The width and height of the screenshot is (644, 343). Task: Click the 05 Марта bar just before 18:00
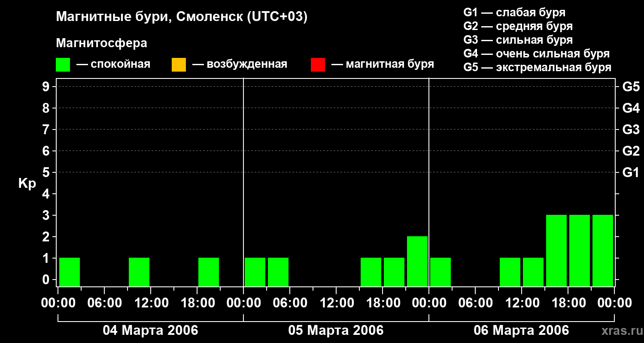coord(371,272)
